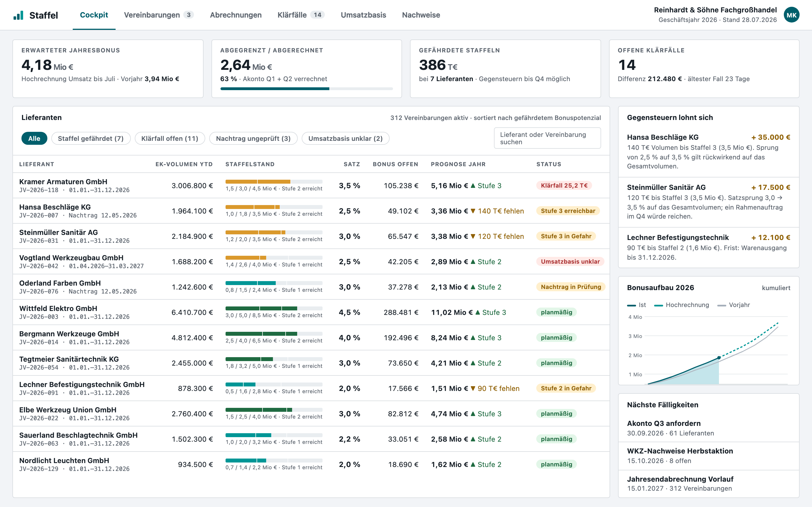Screen dimensions: 812x507
Task: Toggle the Staffel gefährdet (7) filter
Action: 91,139
